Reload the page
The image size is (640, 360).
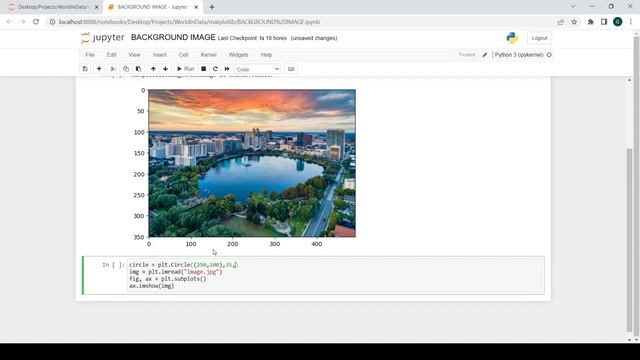tap(36, 22)
